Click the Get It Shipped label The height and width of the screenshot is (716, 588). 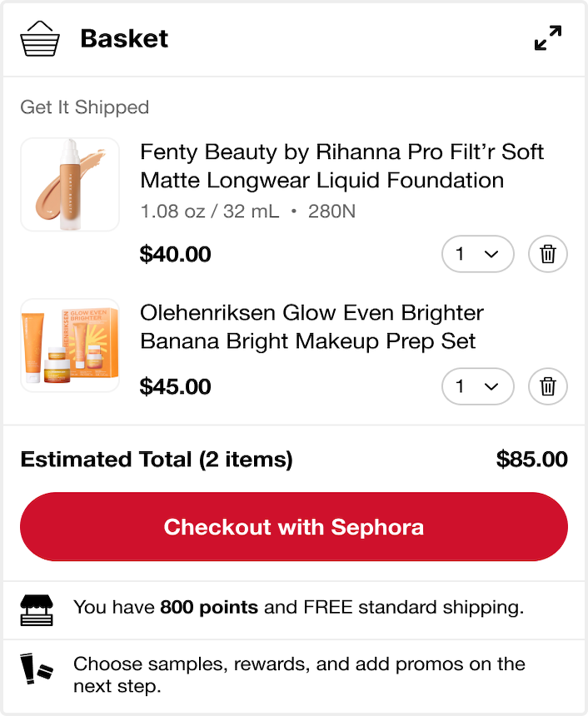coord(84,107)
